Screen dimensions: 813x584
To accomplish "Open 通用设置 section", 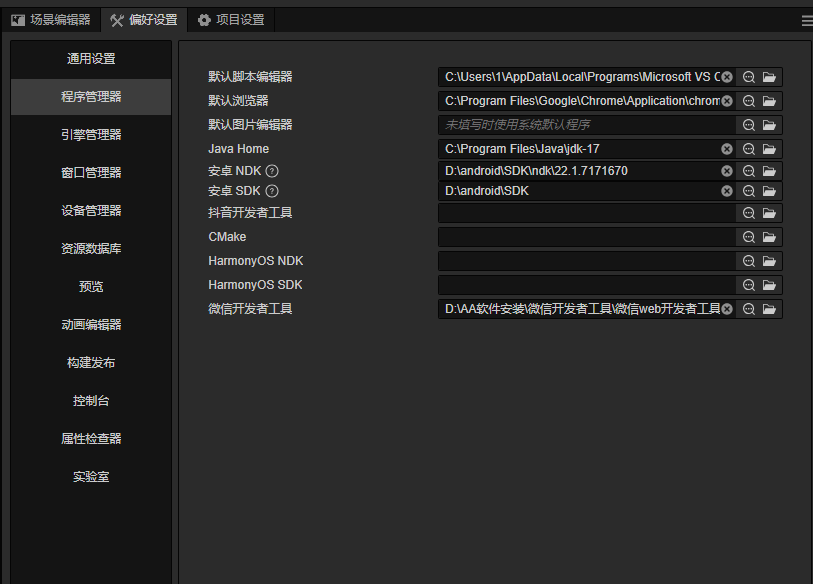I will coord(91,59).
